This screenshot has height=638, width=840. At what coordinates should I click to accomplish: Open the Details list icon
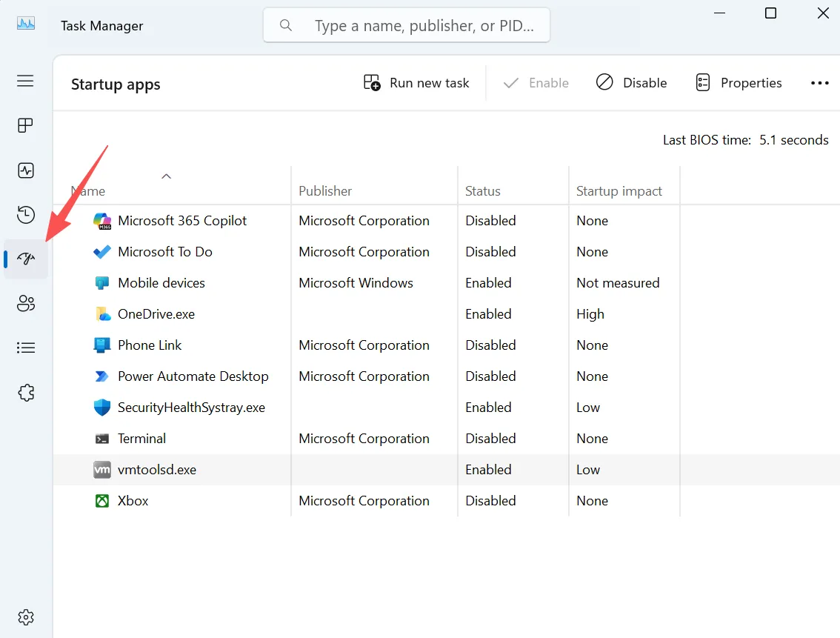pyautogui.click(x=25, y=348)
